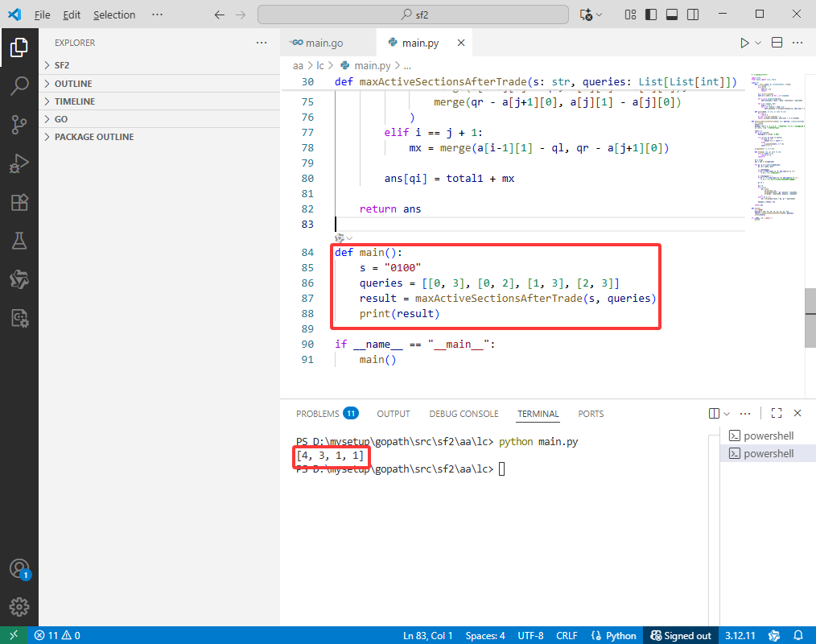
Task: Click the sf2 command center search box
Action: [x=413, y=14]
